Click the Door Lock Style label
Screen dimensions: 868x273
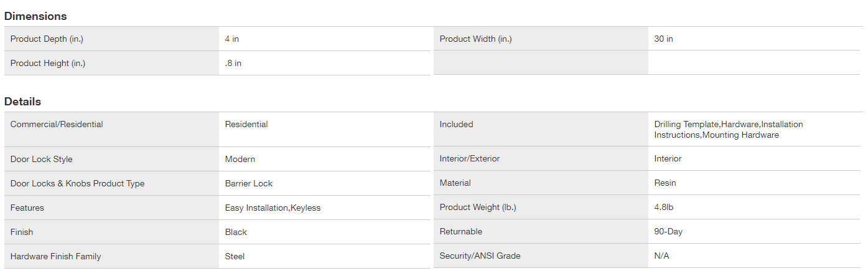[42, 159]
